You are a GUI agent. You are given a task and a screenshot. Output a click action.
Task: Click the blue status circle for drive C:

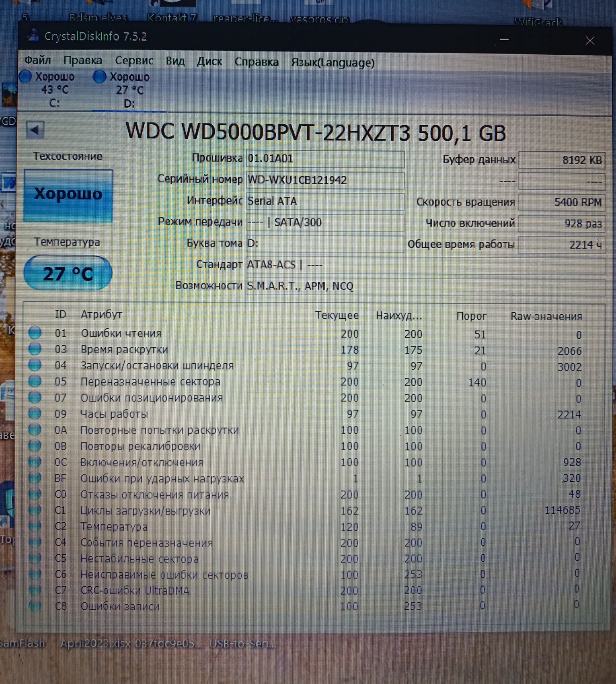pos(25,76)
